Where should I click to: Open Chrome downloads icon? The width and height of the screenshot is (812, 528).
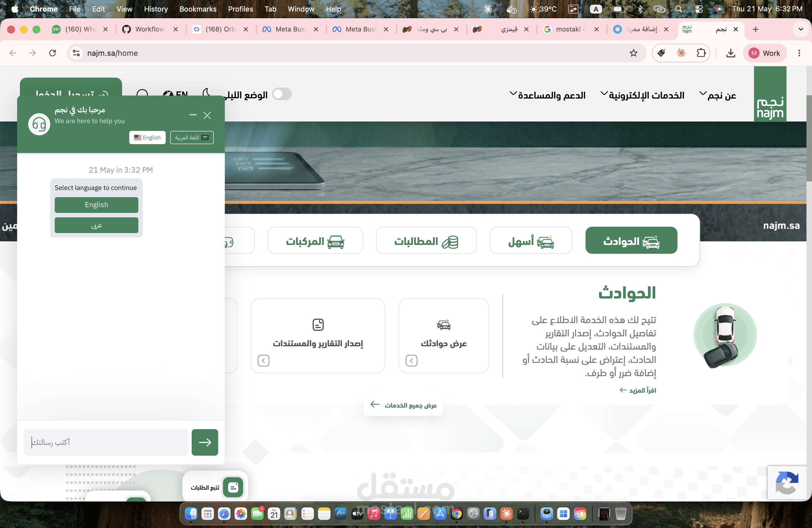(731, 53)
